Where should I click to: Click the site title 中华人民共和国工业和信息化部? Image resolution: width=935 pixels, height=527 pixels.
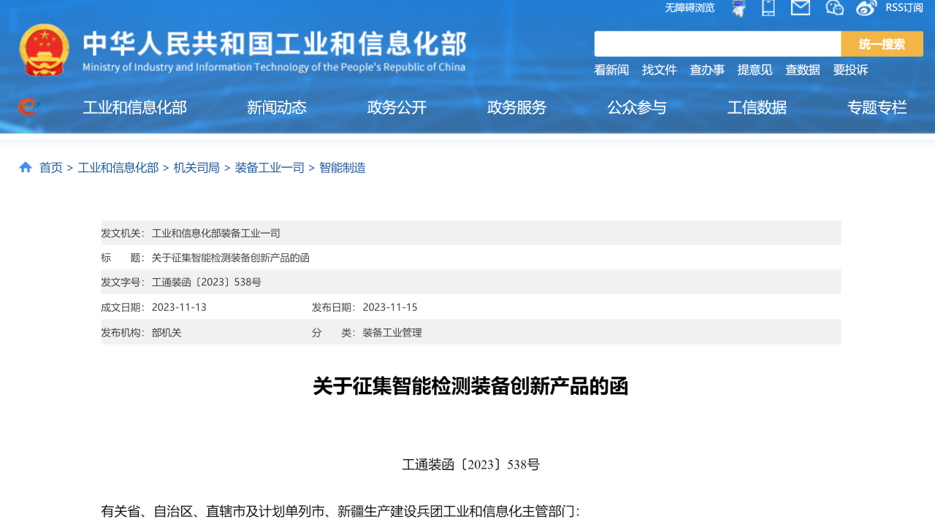(274, 44)
